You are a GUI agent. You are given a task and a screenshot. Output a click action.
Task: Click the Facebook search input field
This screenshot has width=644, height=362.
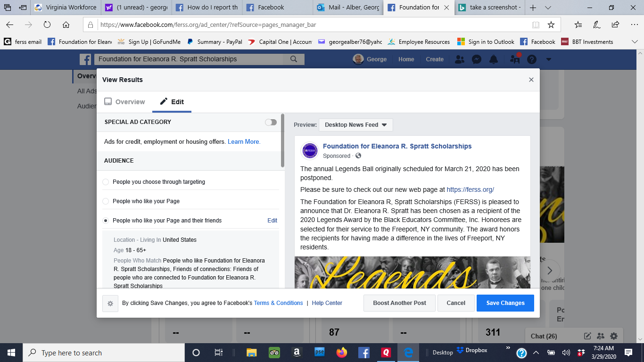pyautogui.click(x=189, y=59)
